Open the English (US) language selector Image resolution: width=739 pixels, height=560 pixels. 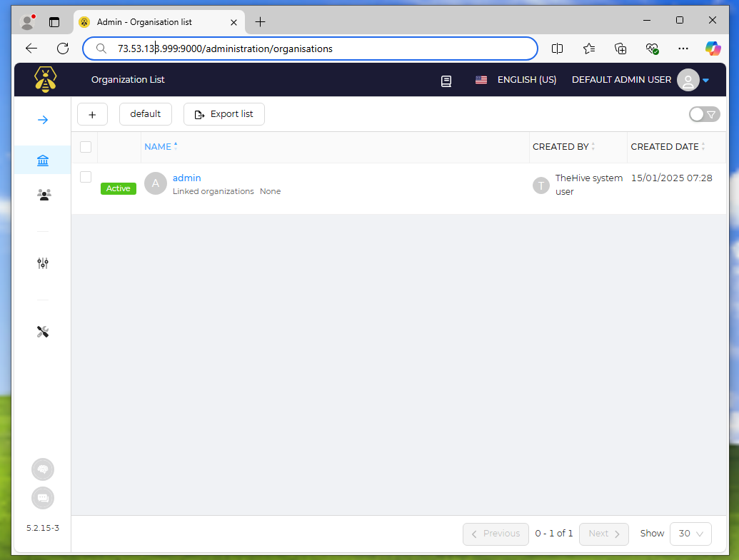tap(516, 80)
